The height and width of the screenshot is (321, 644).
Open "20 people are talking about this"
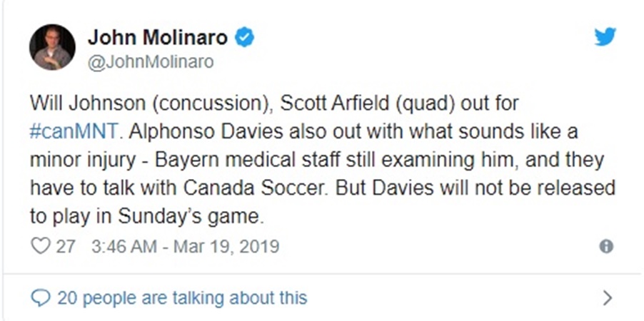[181, 297]
